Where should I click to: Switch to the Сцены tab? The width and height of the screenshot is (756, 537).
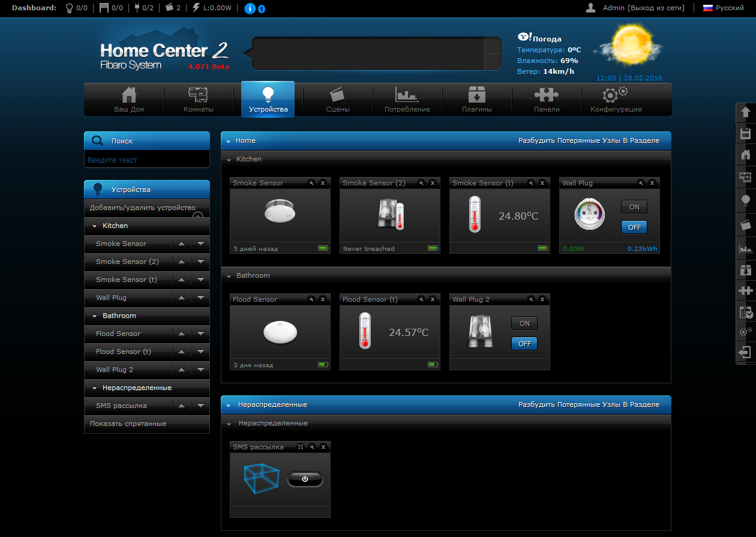[x=338, y=100]
